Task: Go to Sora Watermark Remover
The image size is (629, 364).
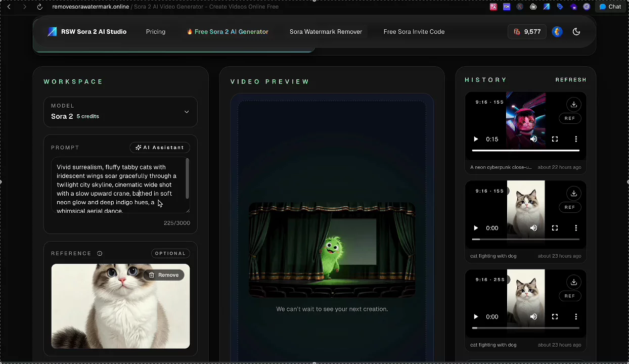Action: coord(326,32)
